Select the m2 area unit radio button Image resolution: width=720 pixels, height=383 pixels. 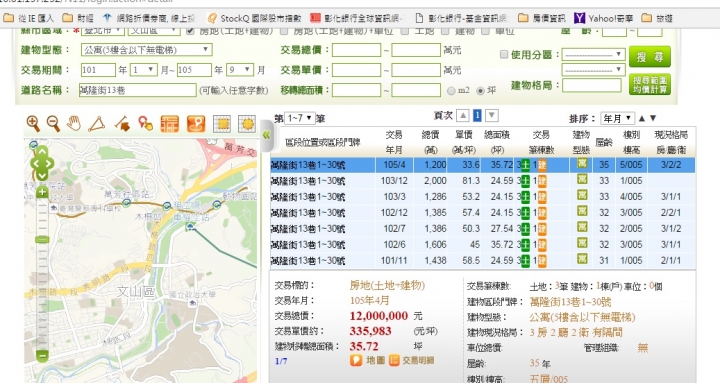pos(451,91)
